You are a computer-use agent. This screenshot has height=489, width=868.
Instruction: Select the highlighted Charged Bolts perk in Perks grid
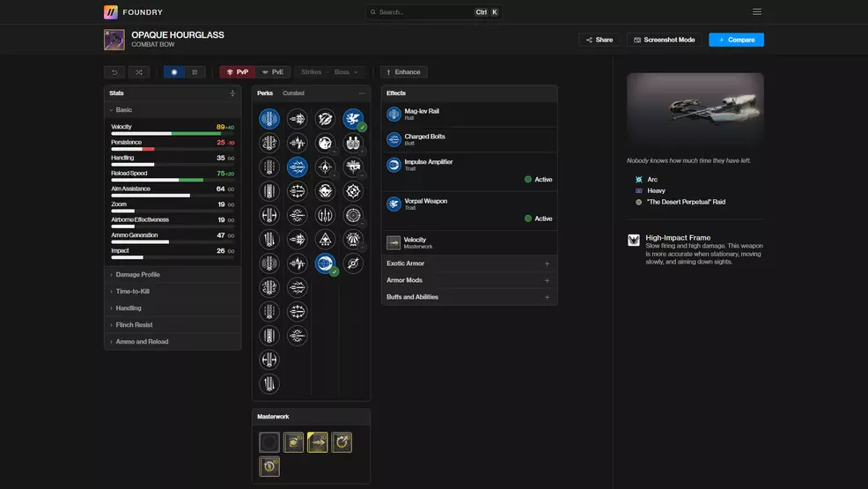298,167
